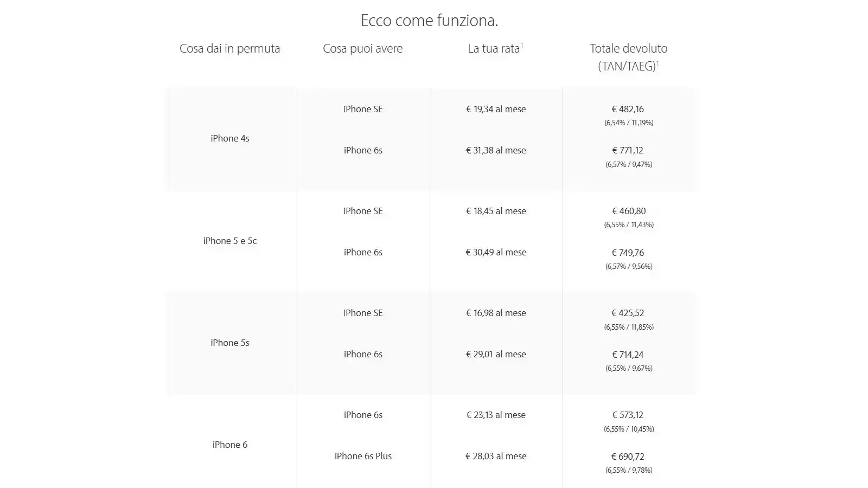Open footnote 1 next to "La tua rata"
This screenshot has width=868, height=488.
[x=522, y=46]
